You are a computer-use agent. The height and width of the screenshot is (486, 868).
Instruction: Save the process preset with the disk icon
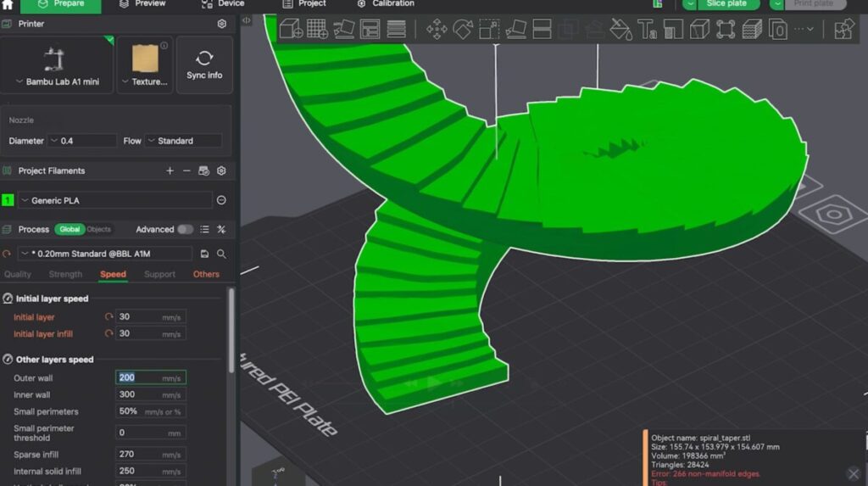click(x=204, y=254)
